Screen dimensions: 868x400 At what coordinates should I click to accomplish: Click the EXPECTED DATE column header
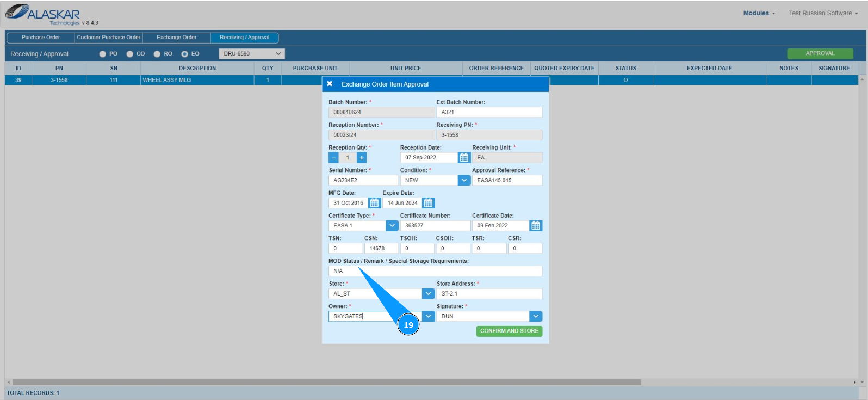(x=709, y=69)
